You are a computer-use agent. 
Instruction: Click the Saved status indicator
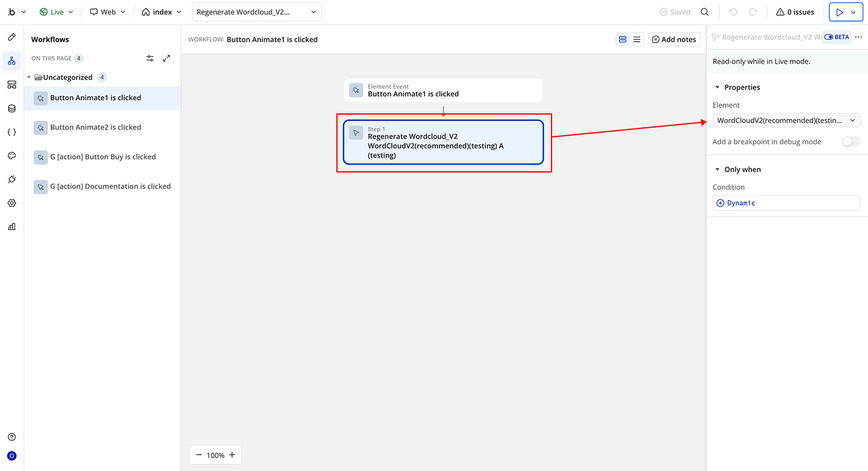pos(675,12)
